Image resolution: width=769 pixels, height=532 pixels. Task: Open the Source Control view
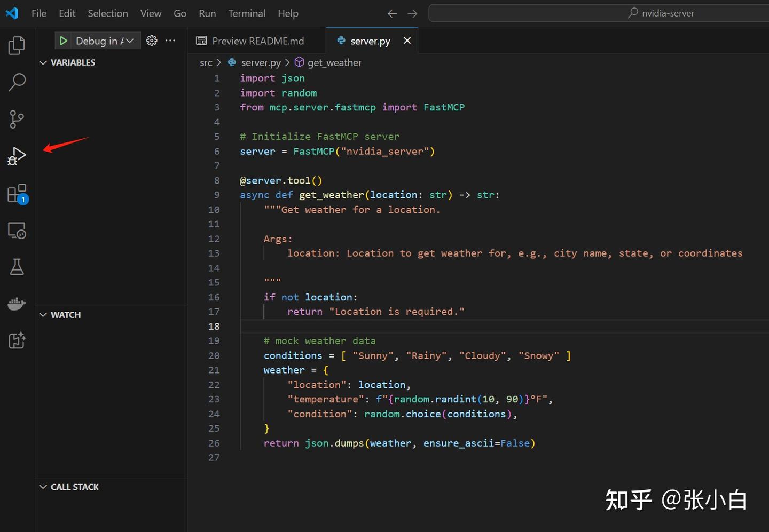17,119
